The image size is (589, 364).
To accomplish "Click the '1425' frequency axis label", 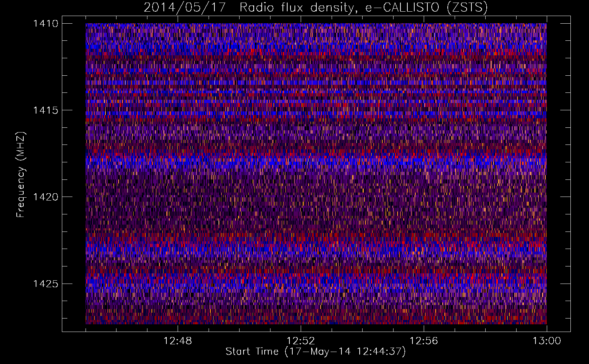I will tap(46, 284).
